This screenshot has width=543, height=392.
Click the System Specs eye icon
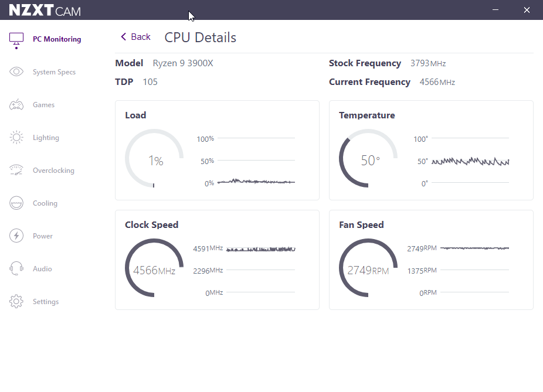click(16, 72)
